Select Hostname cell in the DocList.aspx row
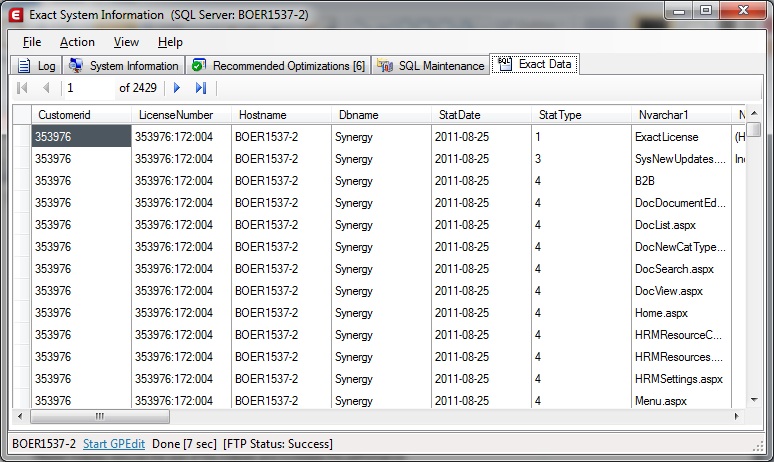 coord(282,225)
